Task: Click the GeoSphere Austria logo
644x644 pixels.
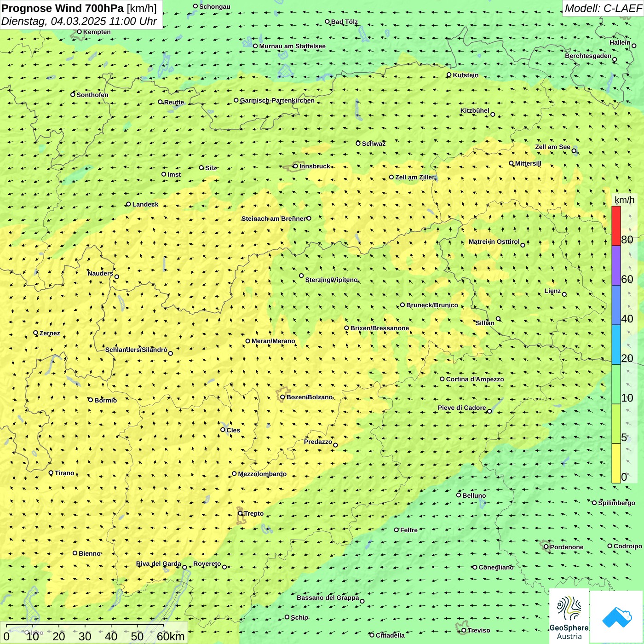Action: point(569,617)
